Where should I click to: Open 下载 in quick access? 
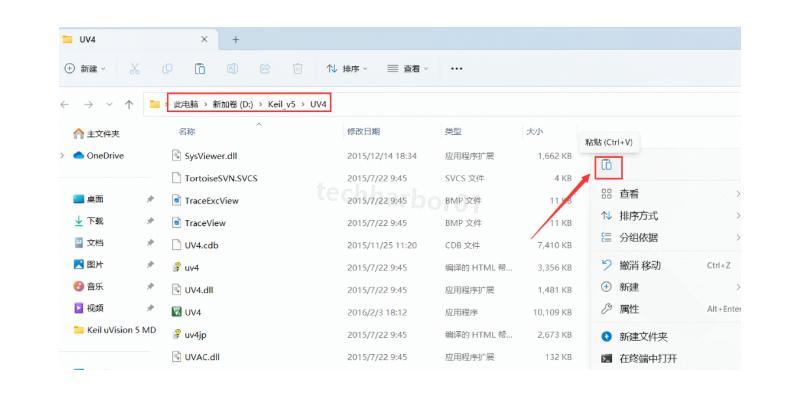pyautogui.click(x=89, y=221)
